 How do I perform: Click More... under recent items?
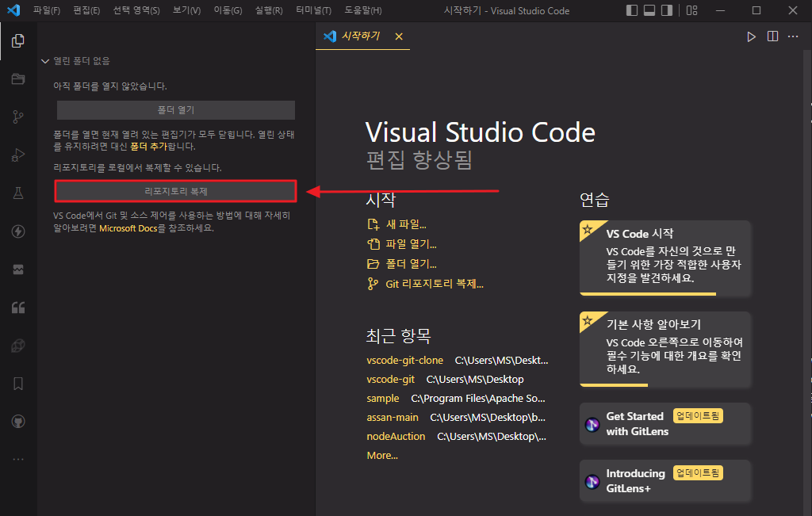(382, 456)
